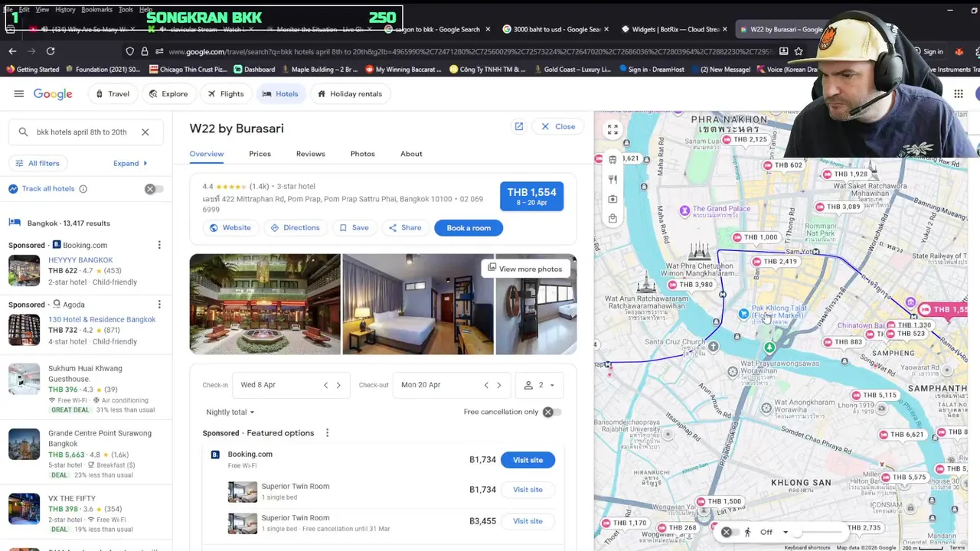Select the THB 3,980 map price marker
This screenshot has height=551, width=980.
click(690, 285)
